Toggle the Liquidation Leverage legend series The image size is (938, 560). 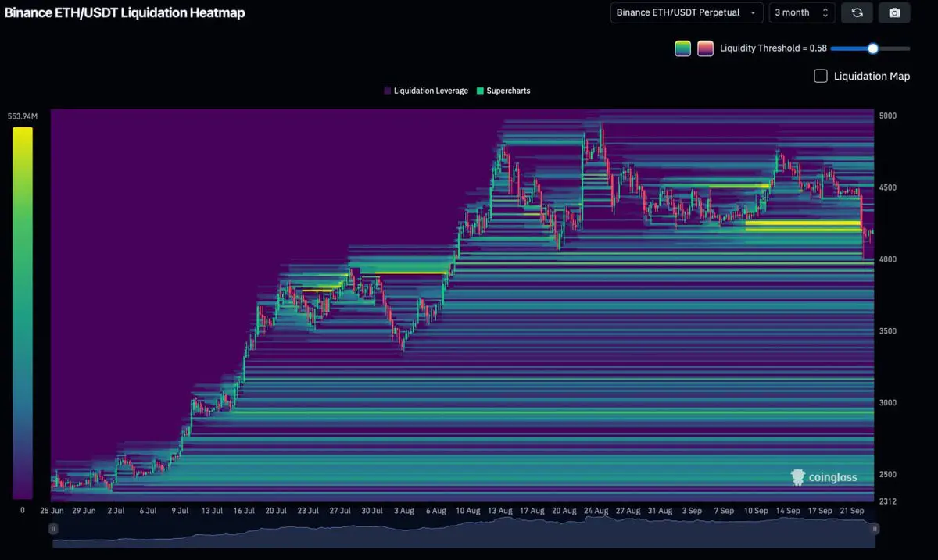click(x=426, y=91)
